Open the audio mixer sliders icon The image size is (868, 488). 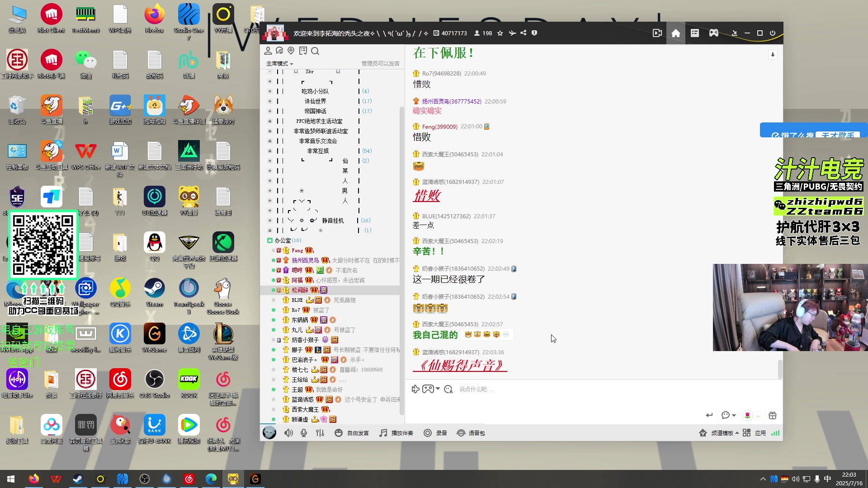tap(320, 433)
